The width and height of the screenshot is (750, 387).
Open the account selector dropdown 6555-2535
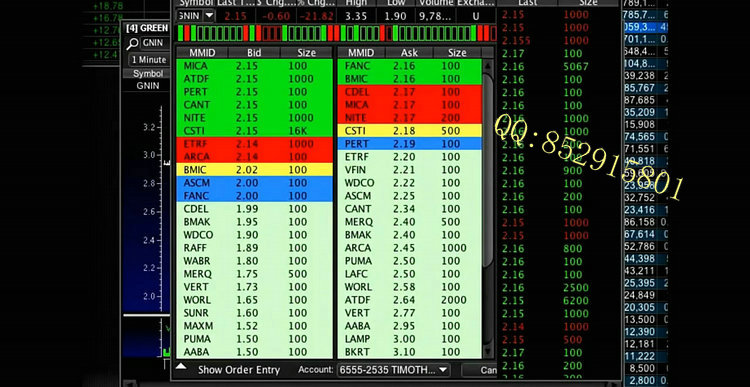pyautogui.click(x=394, y=370)
